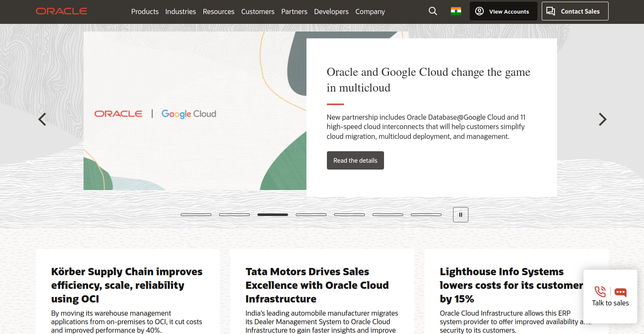Jump to fifth carousel slide indicator
Viewport: 644px width, 334px height.
click(349, 215)
